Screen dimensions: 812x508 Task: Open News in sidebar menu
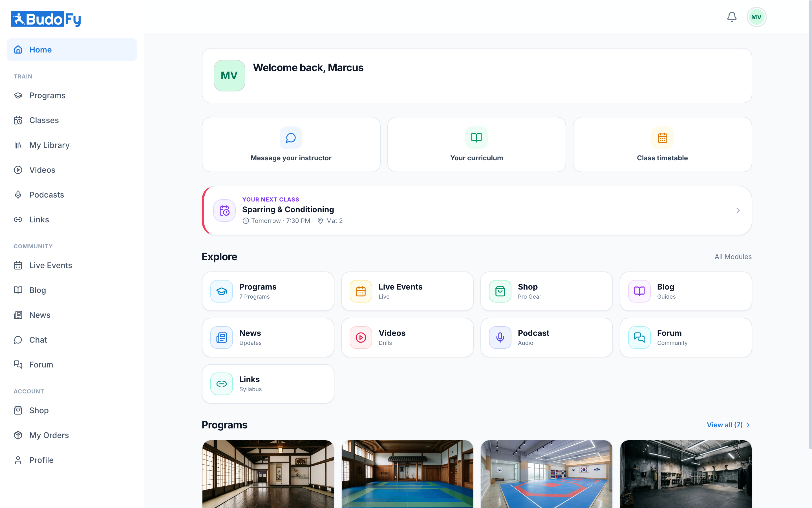(x=72, y=315)
